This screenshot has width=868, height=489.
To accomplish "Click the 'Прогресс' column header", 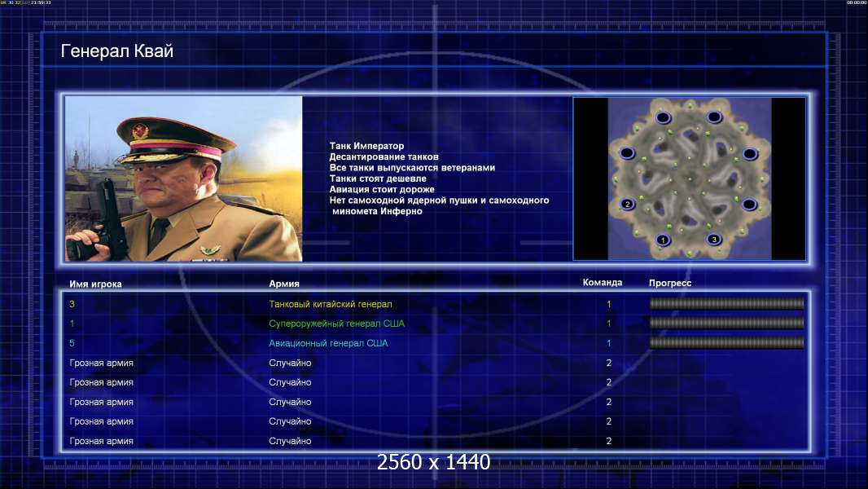I will pyautogui.click(x=670, y=283).
